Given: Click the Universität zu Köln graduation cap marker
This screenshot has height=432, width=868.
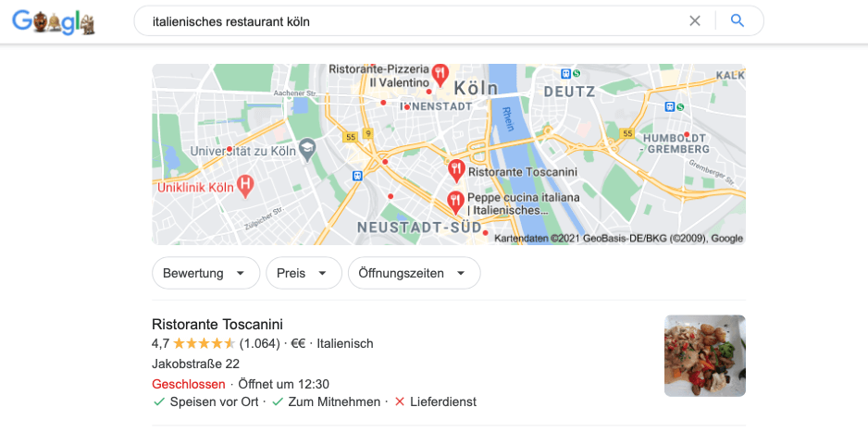Looking at the screenshot, I should (x=307, y=150).
